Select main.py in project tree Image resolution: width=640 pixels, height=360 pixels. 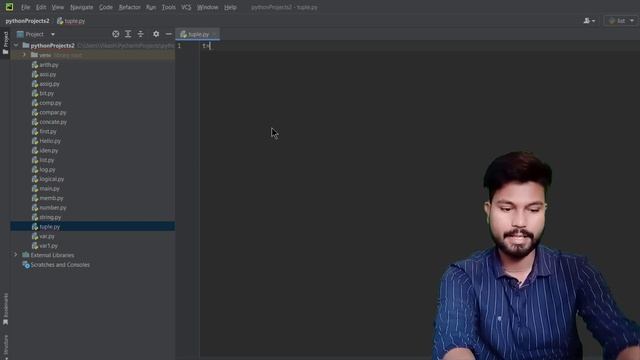49,189
